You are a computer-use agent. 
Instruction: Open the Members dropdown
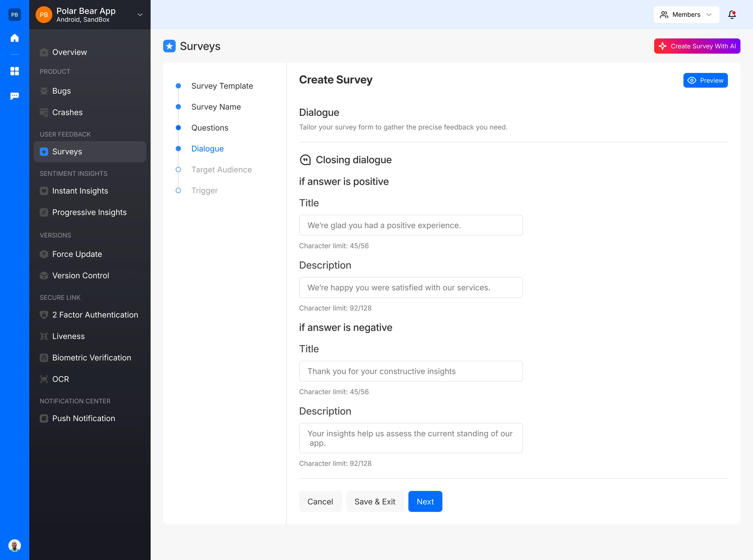[686, 15]
